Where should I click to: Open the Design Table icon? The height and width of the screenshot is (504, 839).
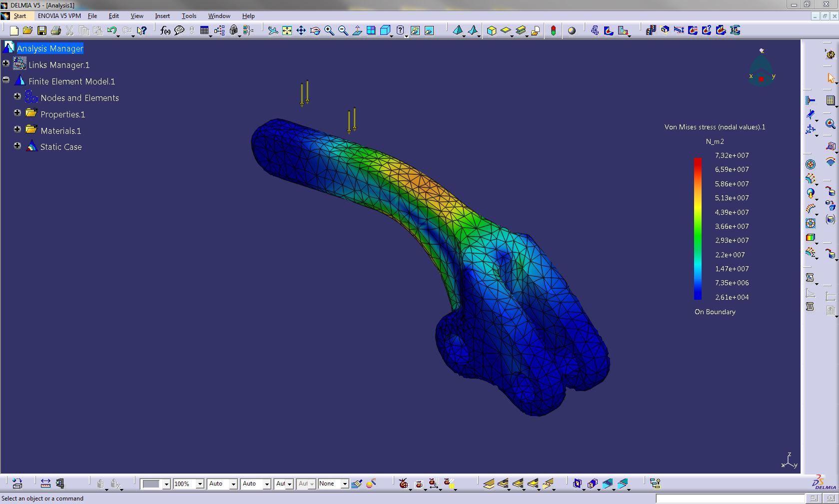(x=204, y=31)
